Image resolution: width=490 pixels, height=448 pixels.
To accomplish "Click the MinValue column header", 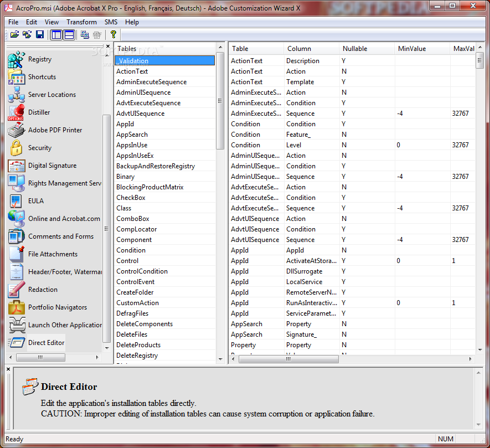I will 422,49.
